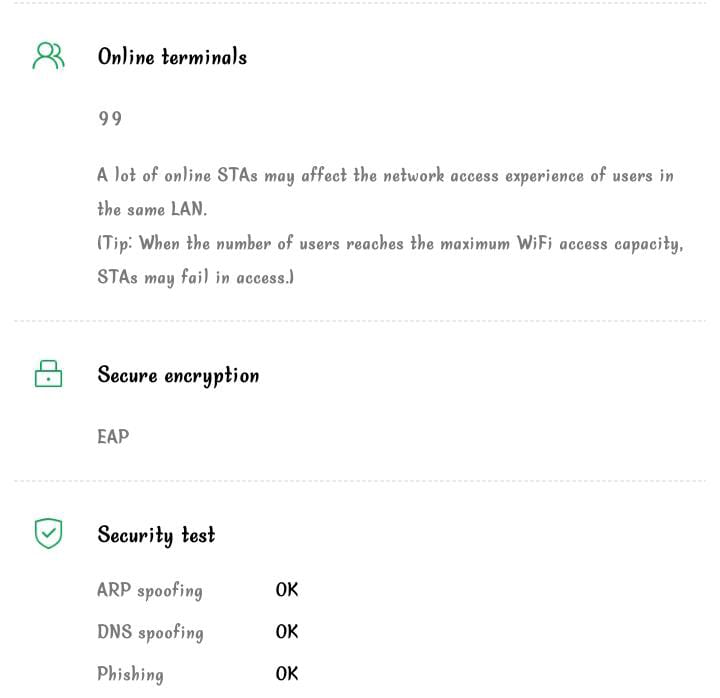The height and width of the screenshot is (698, 720).
Task: Click the dashed divider above Secure encryption
Action: 360,322
